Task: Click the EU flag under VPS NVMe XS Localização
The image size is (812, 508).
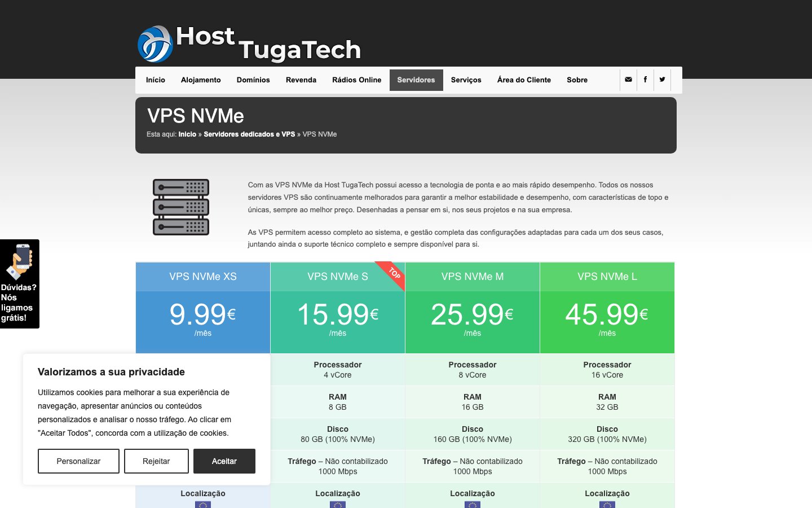Action: click(203, 505)
